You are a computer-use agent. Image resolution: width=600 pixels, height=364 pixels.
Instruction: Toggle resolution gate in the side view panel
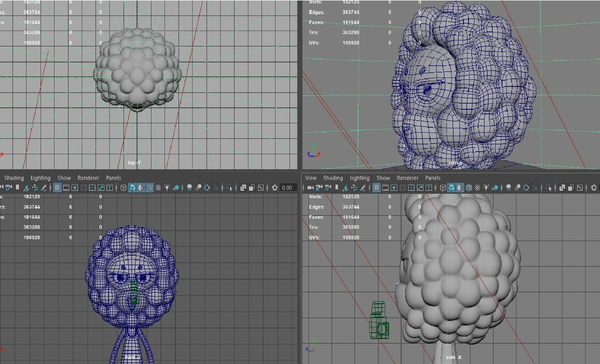[394, 188]
